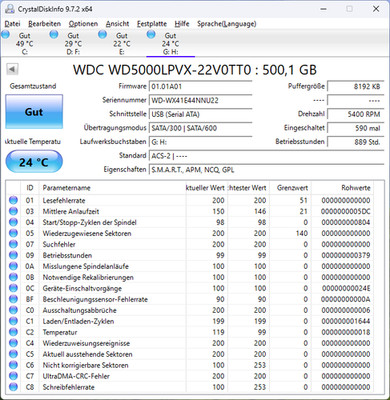Click the serial number field WD-WX41E44NNU22

[200, 100]
